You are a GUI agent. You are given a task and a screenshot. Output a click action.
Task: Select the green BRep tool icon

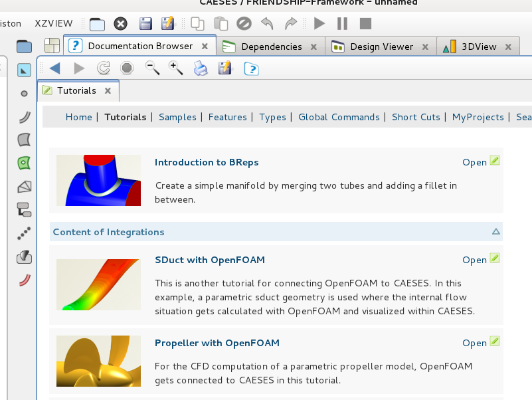pos(24,163)
